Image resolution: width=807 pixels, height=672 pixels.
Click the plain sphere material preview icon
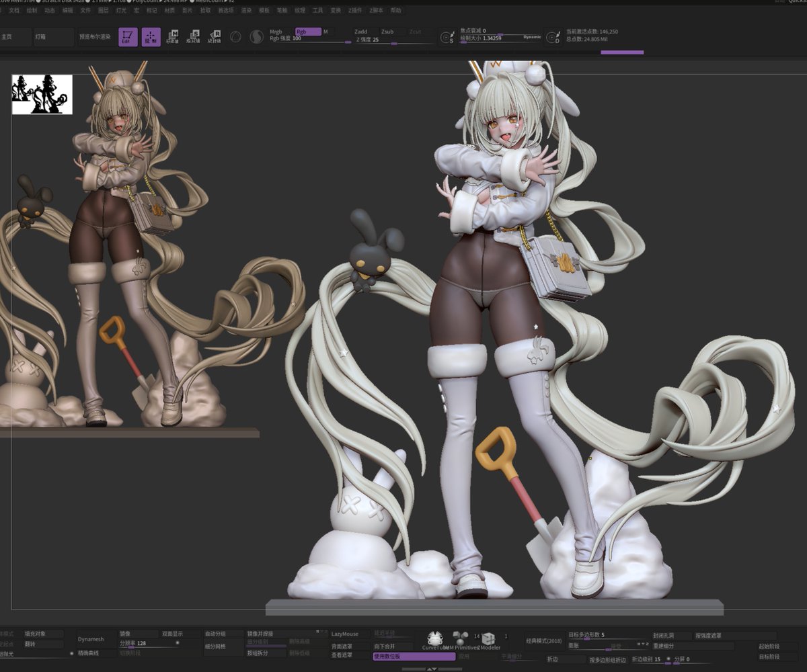[235, 37]
